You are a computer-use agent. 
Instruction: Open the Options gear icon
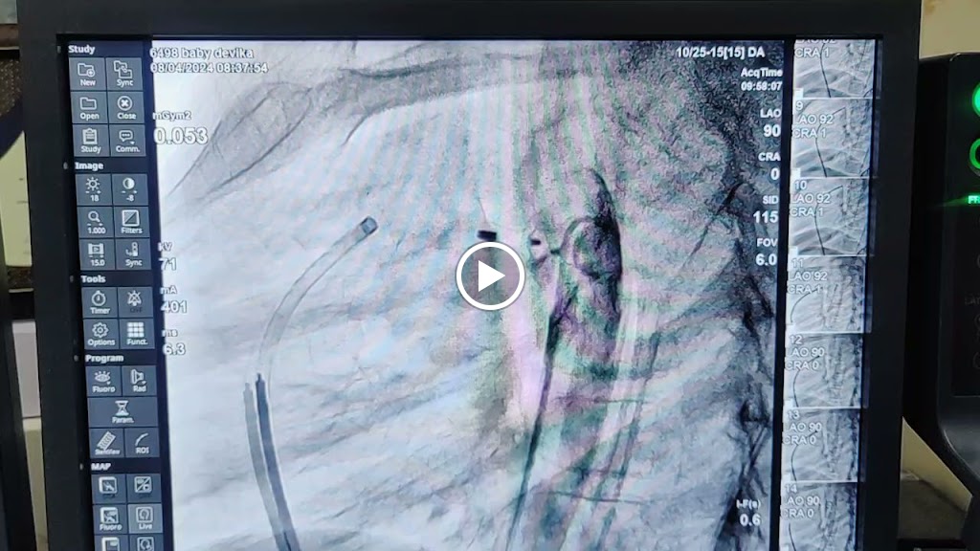click(x=101, y=334)
